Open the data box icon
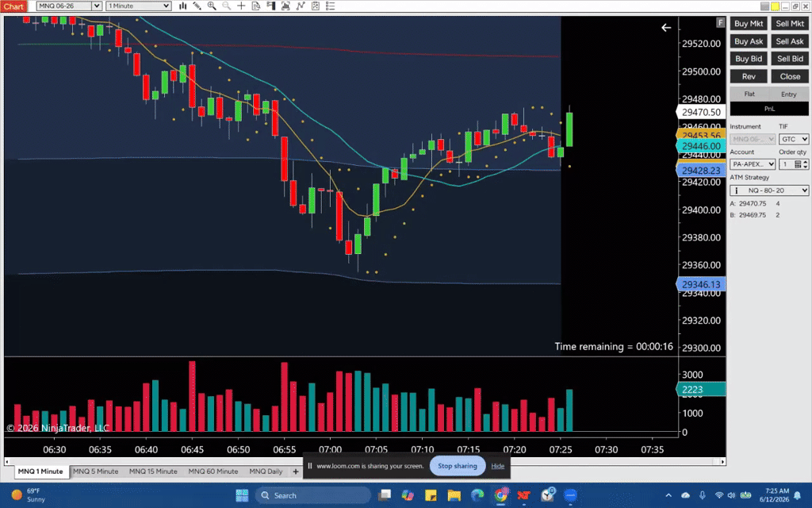Image resolution: width=812 pixels, height=508 pixels. pyautogui.click(x=256, y=6)
